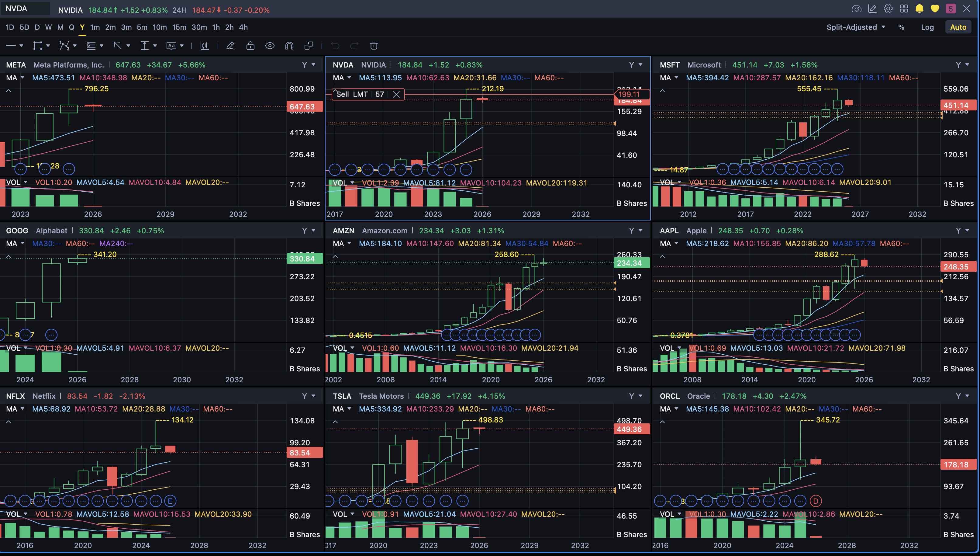This screenshot has height=556, width=980.
Task: Open the Split-Adjusted dropdown
Action: tap(856, 27)
